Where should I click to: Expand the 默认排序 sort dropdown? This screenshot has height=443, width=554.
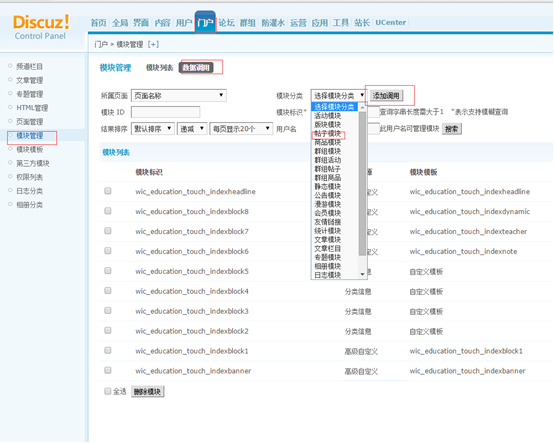click(153, 129)
